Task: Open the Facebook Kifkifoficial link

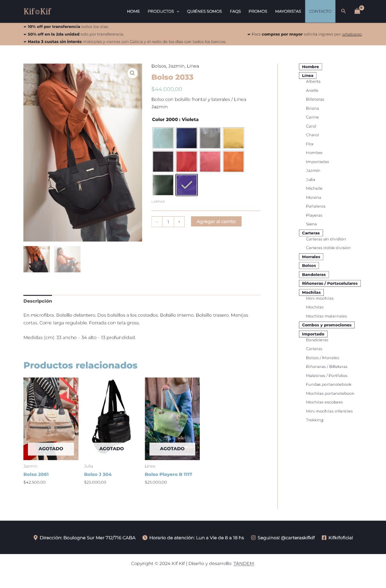Action: (x=337, y=538)
